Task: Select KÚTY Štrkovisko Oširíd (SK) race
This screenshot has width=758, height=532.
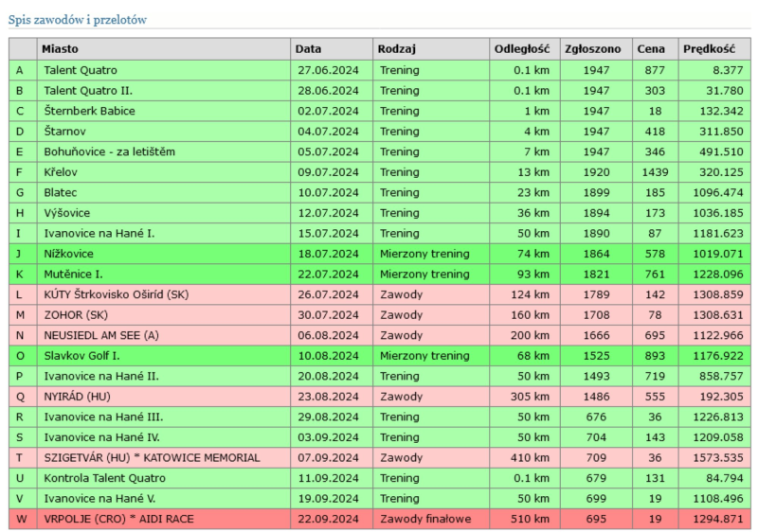Action: point(116,294)
